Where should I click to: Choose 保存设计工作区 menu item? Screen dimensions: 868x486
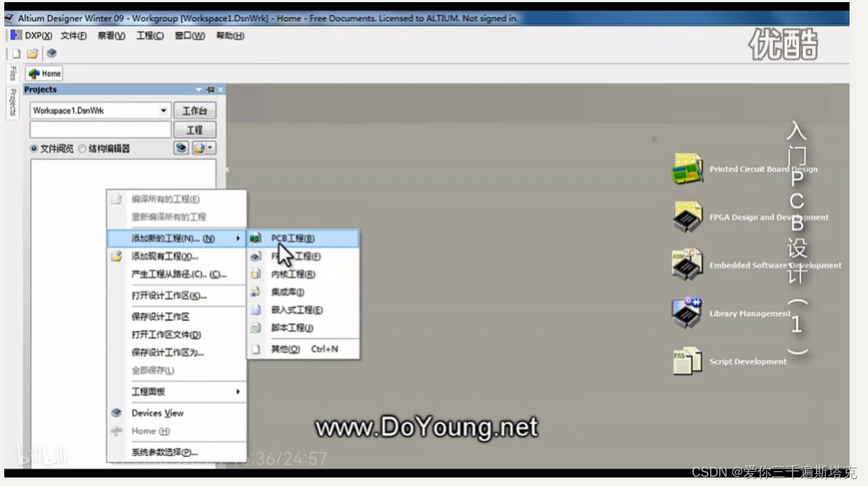(x=176, y=317)
